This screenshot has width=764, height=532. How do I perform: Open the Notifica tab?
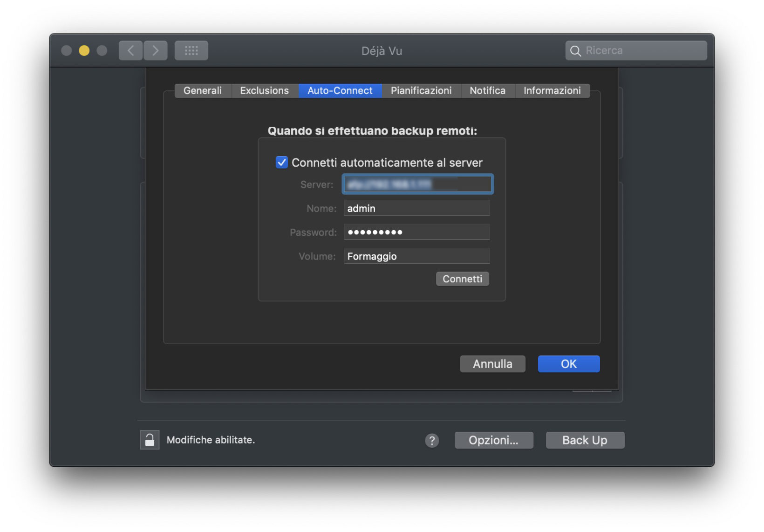coord(488,90)
